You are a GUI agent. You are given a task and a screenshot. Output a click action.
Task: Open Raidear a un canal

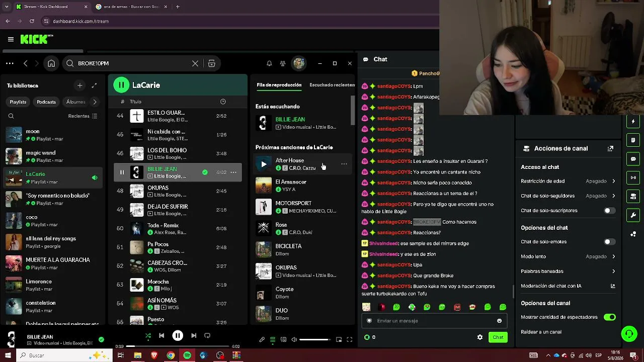point(541,332)
